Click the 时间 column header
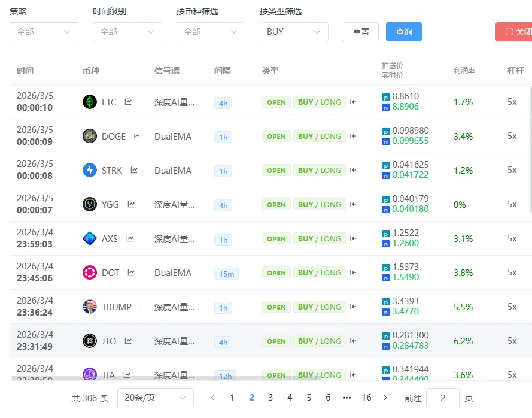The height and width of the screenshot is (418, 532). 25,71
